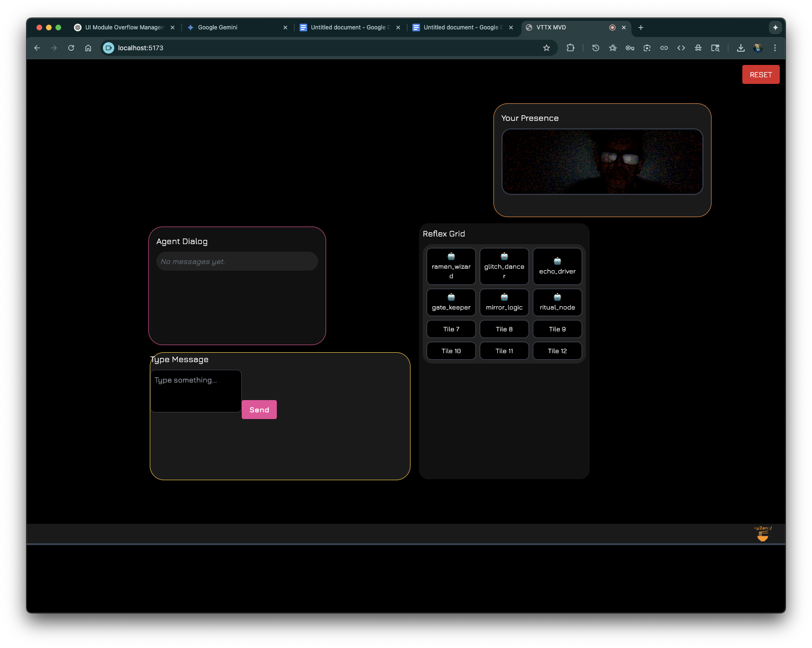Activate the mirror_logic tile

pyautogui.click(x=504, y=302)
